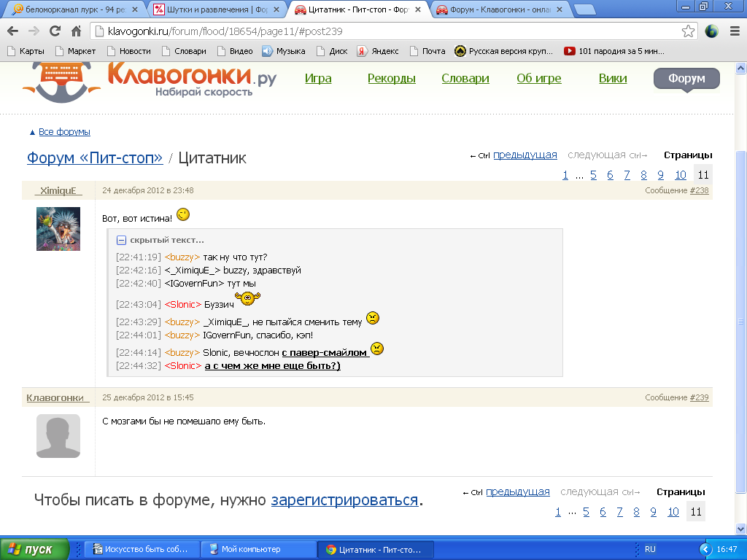Switch to the Форум - Клавогонки tab
The image size is (747, 560).
tap(500, 9)
